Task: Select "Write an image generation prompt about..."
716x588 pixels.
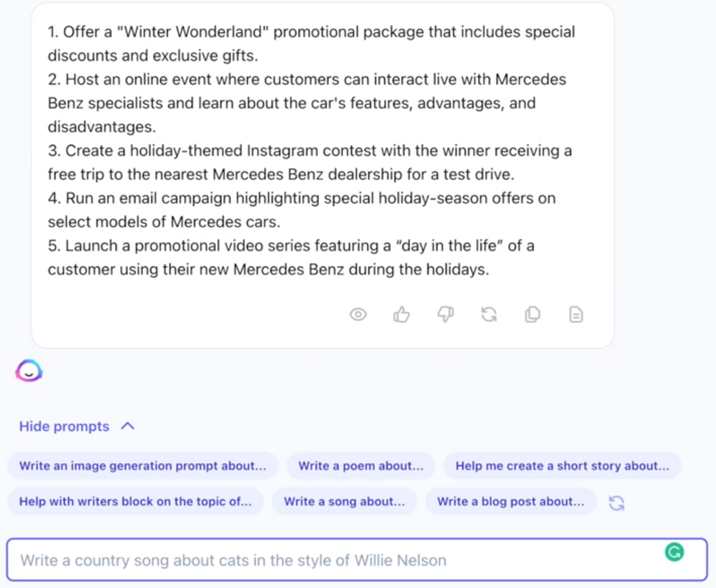Action: click(x=143, y=466)
